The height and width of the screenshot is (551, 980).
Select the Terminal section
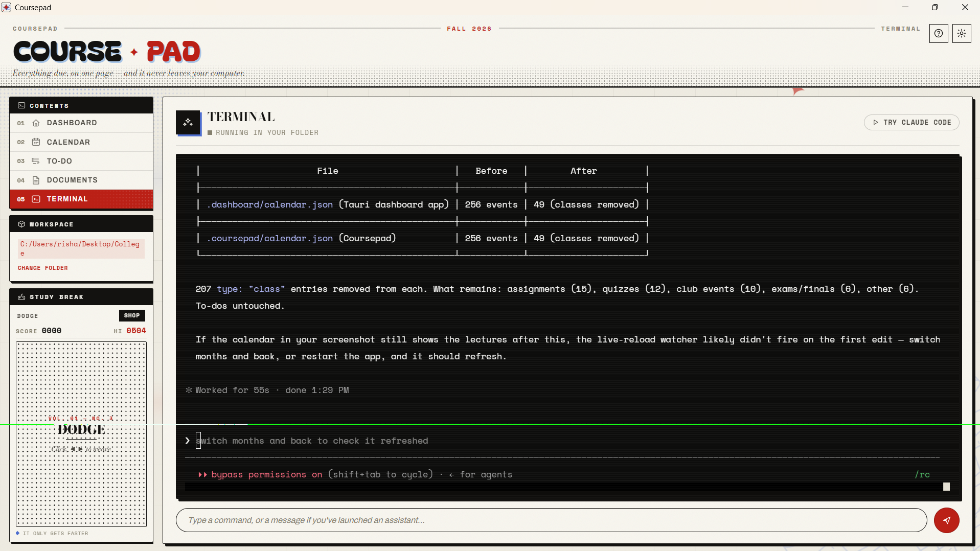tap(81, 199)
